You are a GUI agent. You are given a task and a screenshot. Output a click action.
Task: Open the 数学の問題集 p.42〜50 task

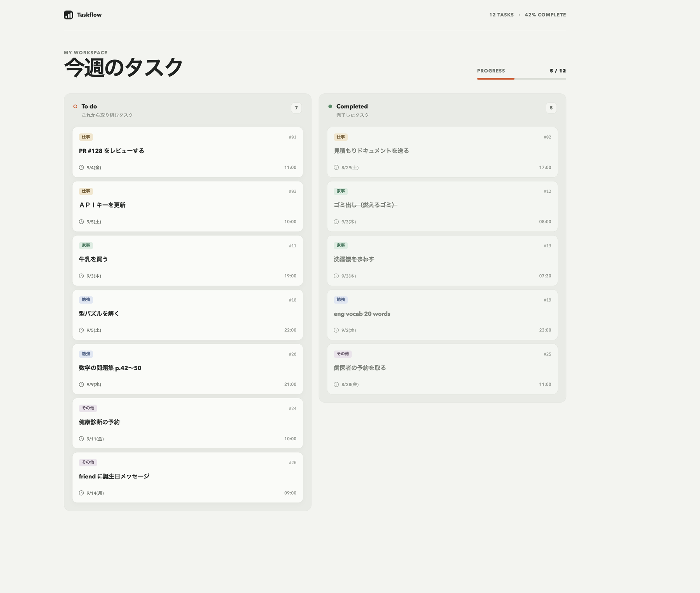pos(187,369)
